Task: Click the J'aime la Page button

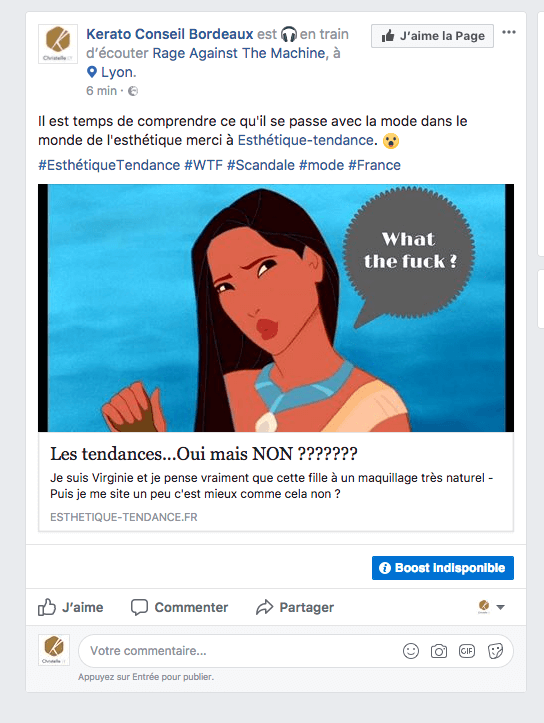Action: [432, 36]
